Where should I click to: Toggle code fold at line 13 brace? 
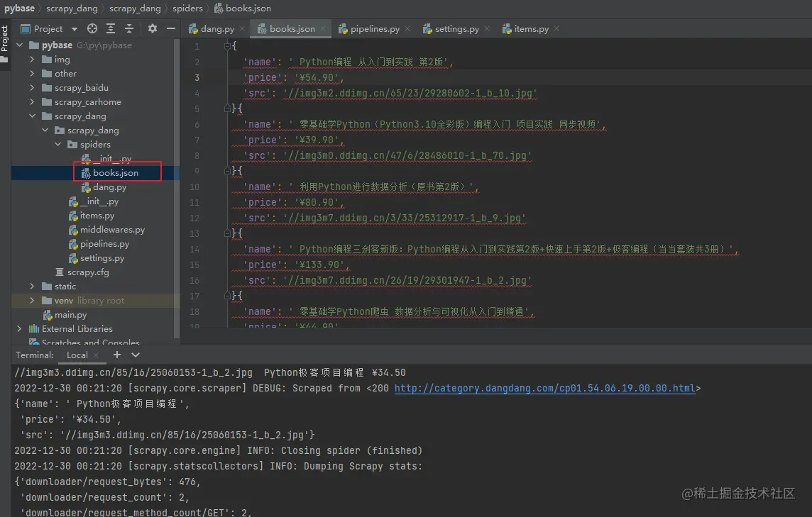(227, 233)
